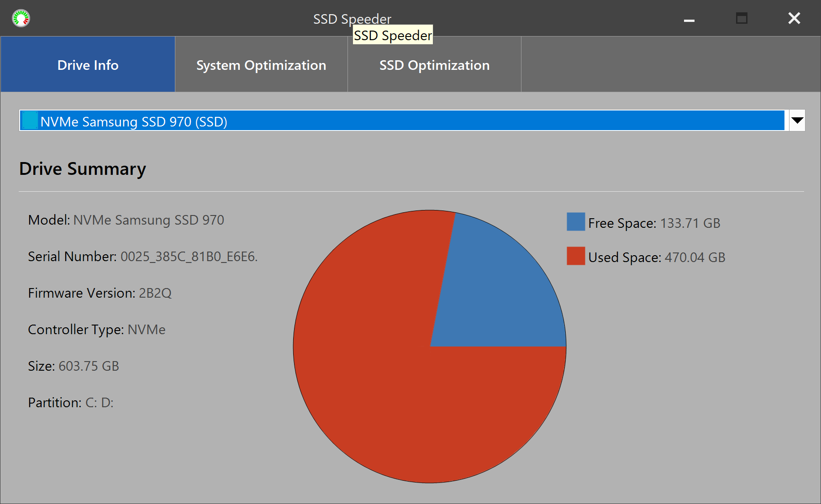Click the Free Space: 133.71 GB label

click(x=654, y=223)
